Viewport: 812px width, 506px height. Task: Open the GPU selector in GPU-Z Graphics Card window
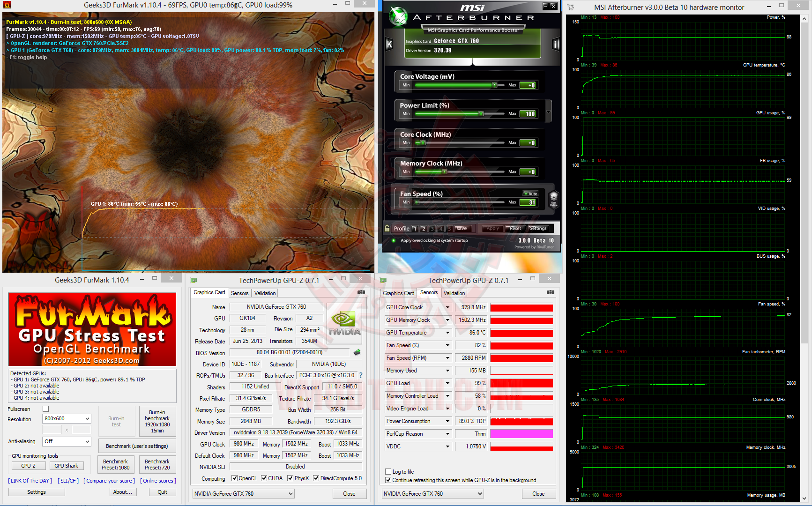pyautogui.click(x=244, y=494)
